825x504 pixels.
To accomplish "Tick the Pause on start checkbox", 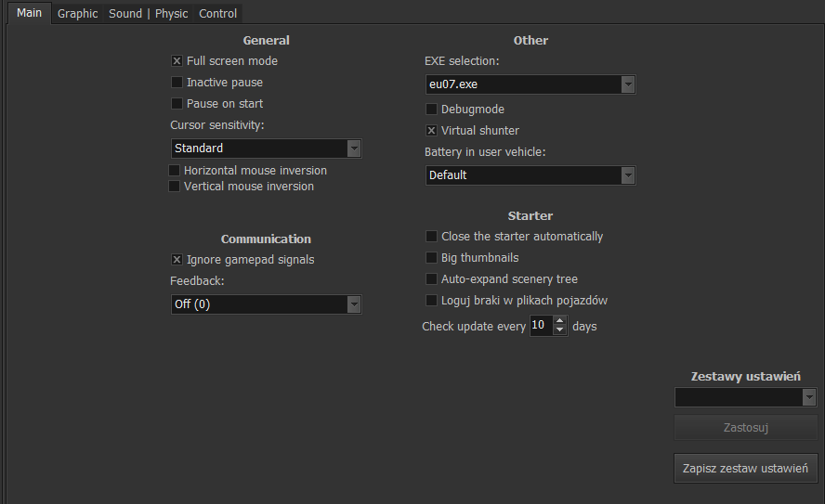I will [177, 104].
